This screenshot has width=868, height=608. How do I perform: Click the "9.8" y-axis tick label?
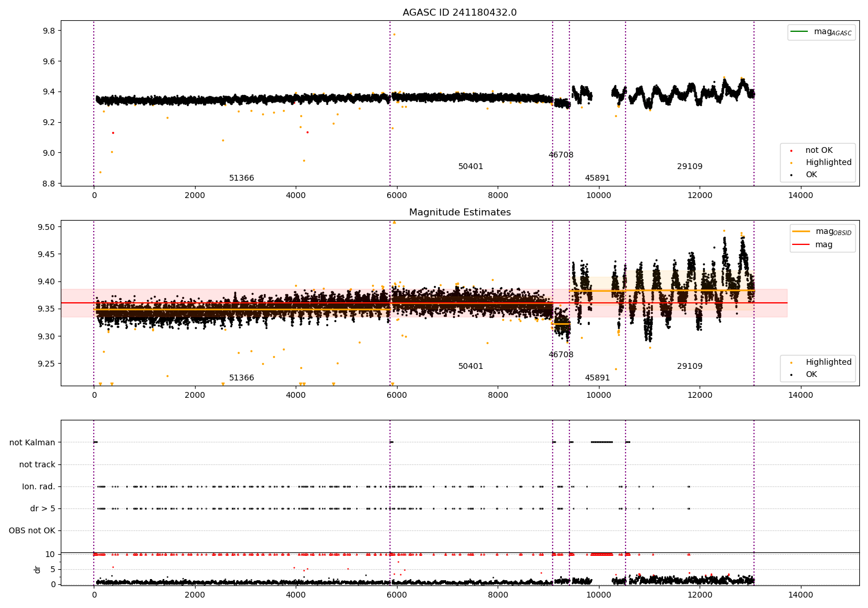(x=49, y=31)
